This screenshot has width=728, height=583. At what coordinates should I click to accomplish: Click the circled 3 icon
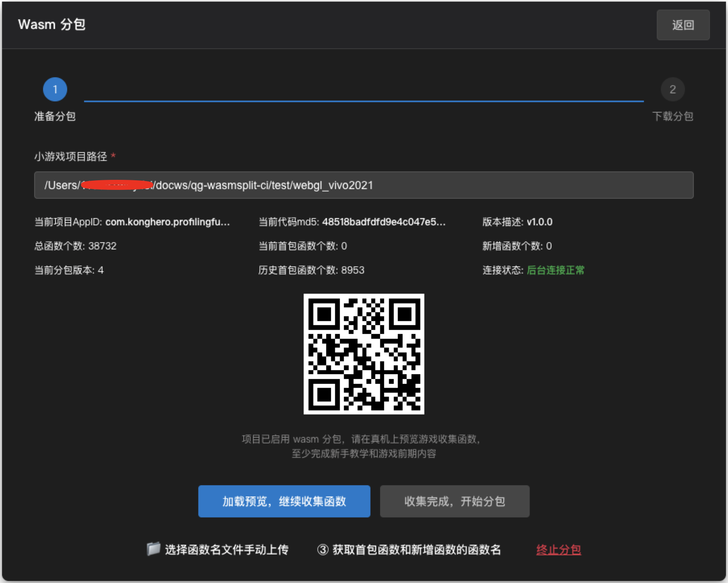pos(323,550)
